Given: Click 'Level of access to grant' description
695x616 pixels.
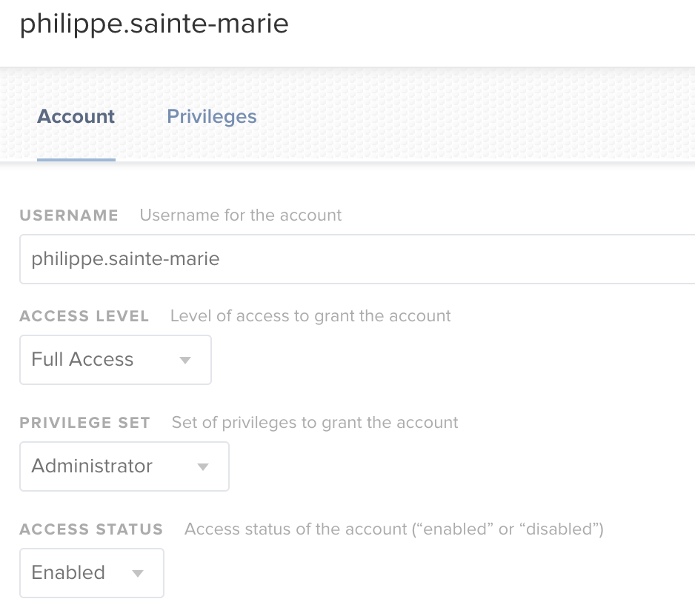Looking at the screenshot, I should 310,316.
